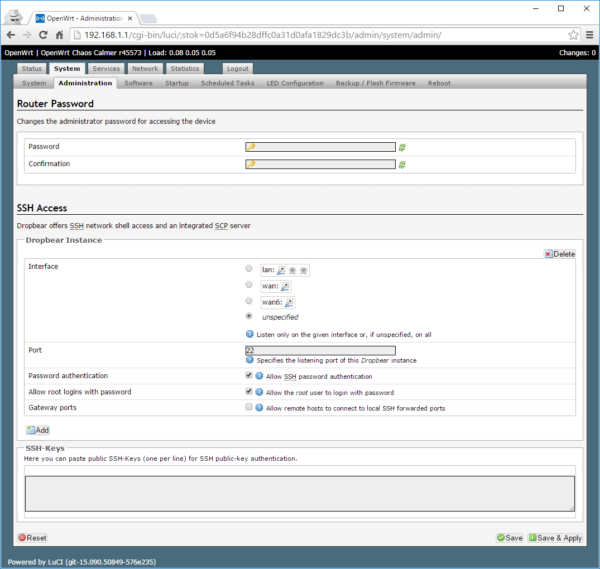The width and height of the screenshot is (600, 569).
Task: Select the unspecified interface radio button
Action: (248, 316)
